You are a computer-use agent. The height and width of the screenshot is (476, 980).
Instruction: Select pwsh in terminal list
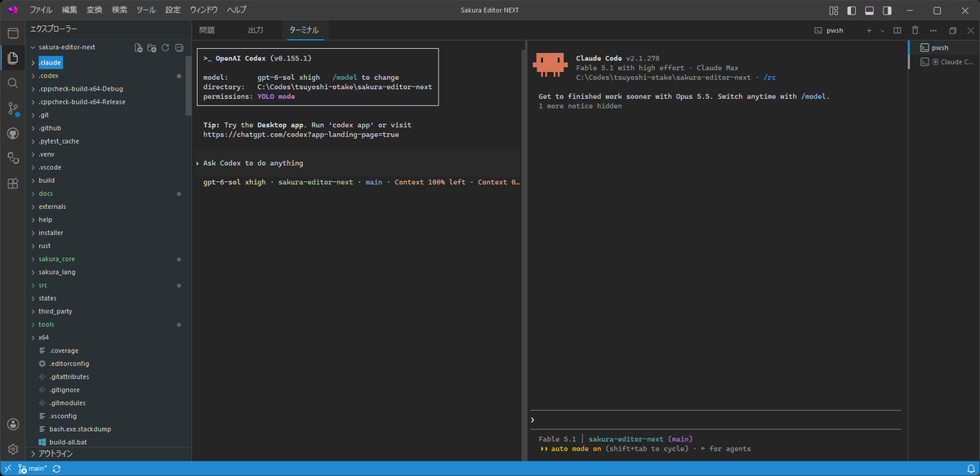pyautogui.click(x=943, y=48)
